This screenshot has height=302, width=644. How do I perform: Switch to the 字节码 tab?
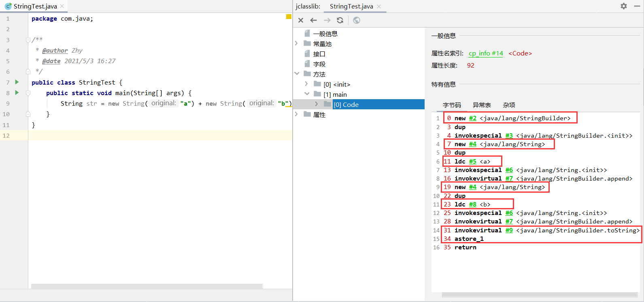tap(452, 105)
